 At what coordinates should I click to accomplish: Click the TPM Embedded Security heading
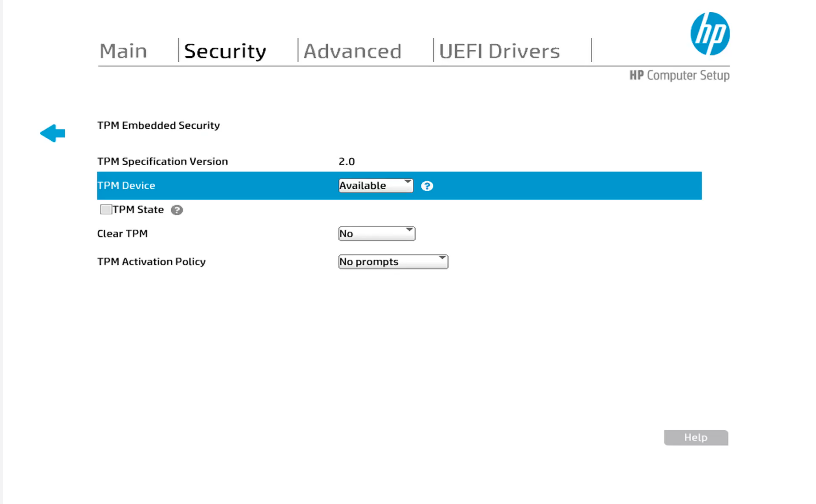(158, 126)
